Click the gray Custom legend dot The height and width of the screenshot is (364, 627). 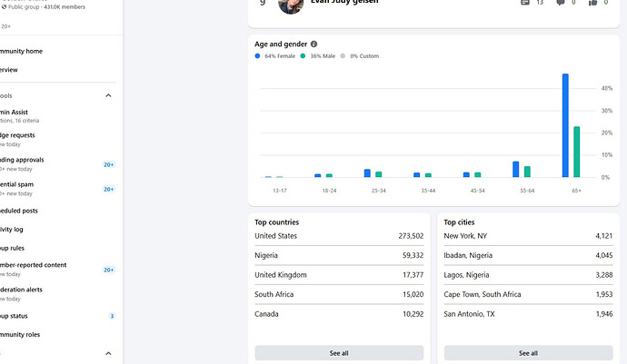click(344, 56)
